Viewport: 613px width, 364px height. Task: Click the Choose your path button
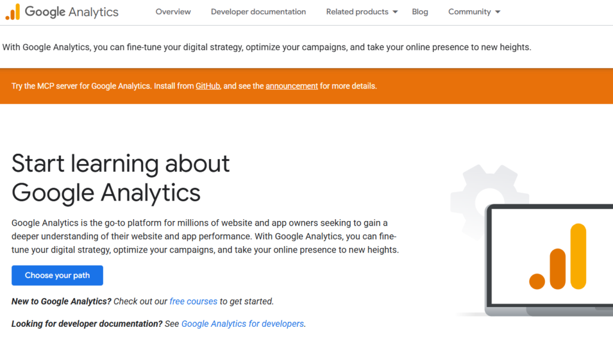tap(57, 275)
